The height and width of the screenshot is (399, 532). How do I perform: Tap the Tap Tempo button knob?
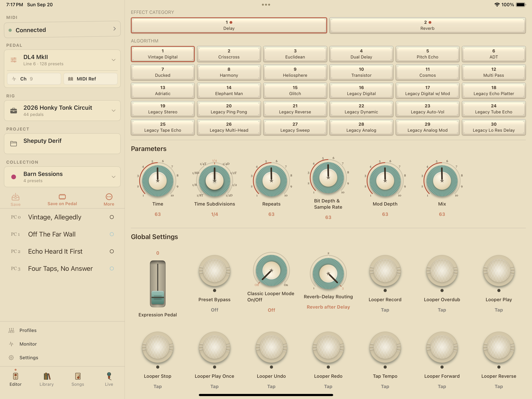click(385, 347)
